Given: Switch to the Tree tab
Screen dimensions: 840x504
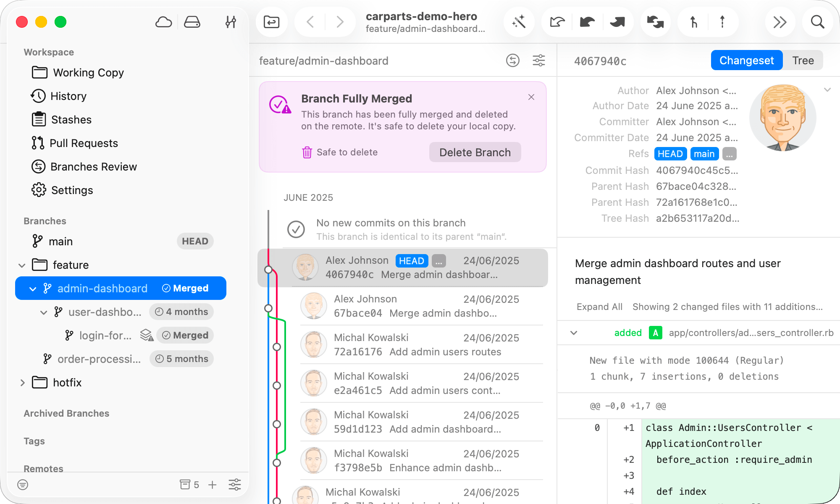Looking at the screenshot, I should 803,60.
